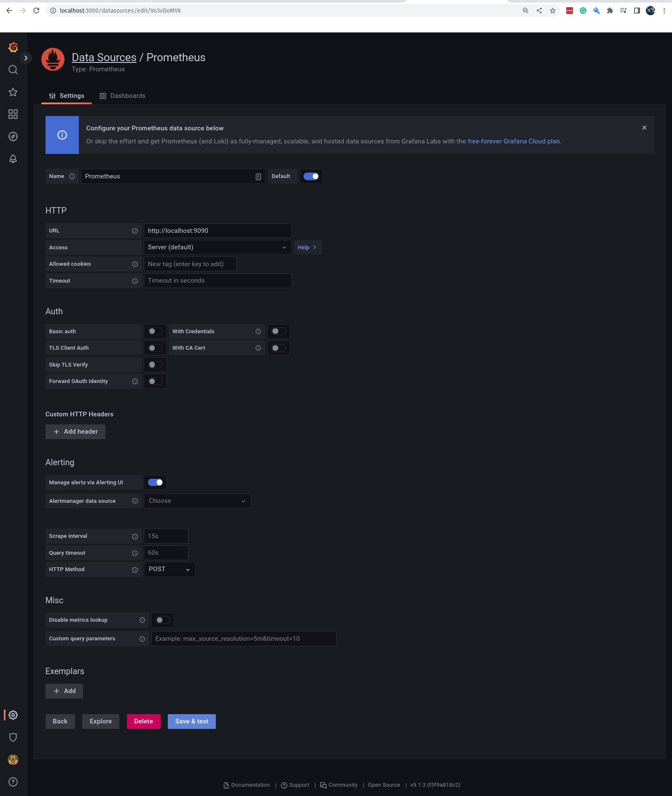Open the Alerting bell icon
Image resolution: width=672 pixels, height=796 pixels.
click(13, 159)
